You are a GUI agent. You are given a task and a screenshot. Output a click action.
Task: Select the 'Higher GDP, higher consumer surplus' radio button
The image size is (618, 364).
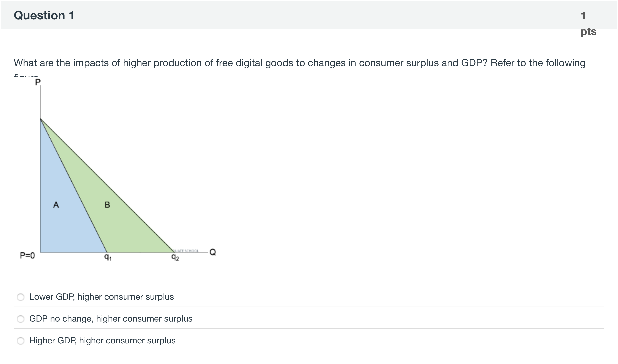(21, 341)
